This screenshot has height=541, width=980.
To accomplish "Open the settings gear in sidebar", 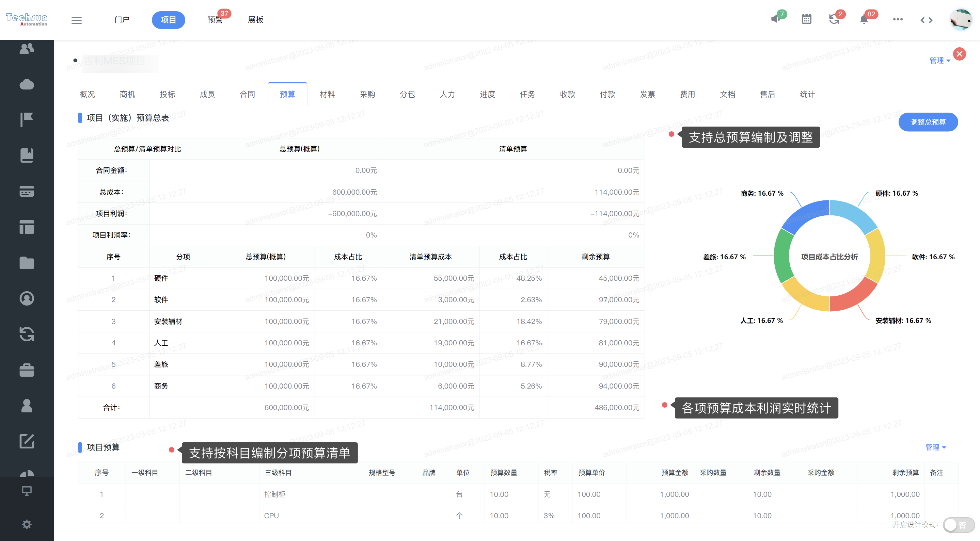I will click(x=27, y=524).
